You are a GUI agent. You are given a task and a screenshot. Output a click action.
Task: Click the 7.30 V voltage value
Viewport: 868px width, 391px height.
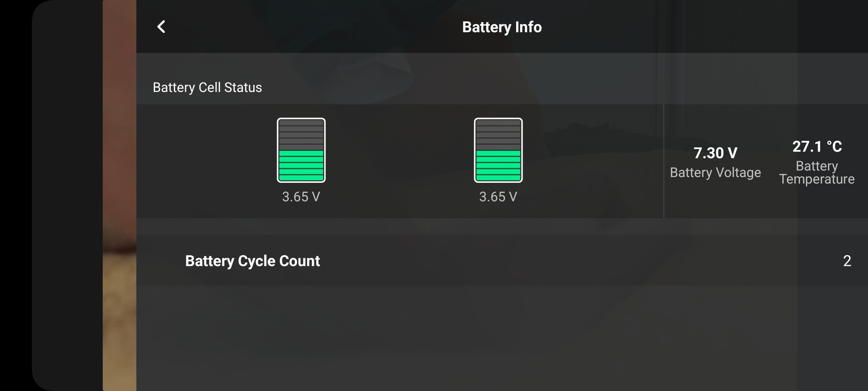point(715,153)
